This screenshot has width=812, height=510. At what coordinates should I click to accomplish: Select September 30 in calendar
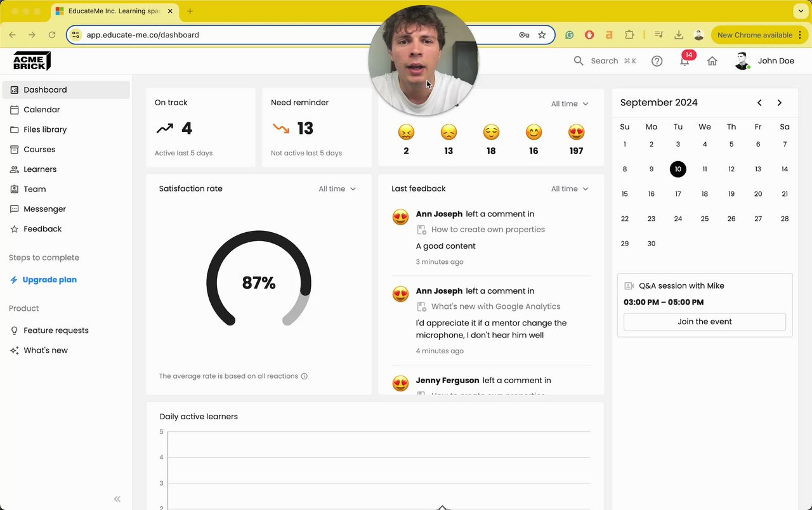tap(652, 244)
